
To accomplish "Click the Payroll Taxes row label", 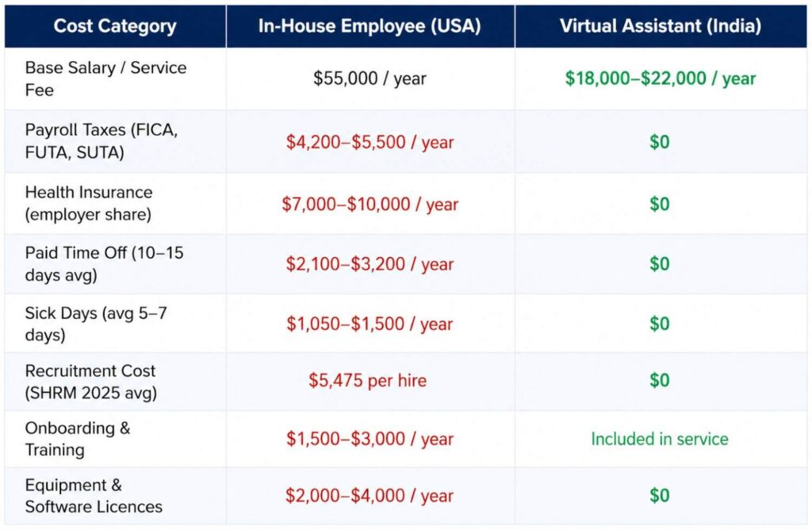I will [x=101, y=141].
